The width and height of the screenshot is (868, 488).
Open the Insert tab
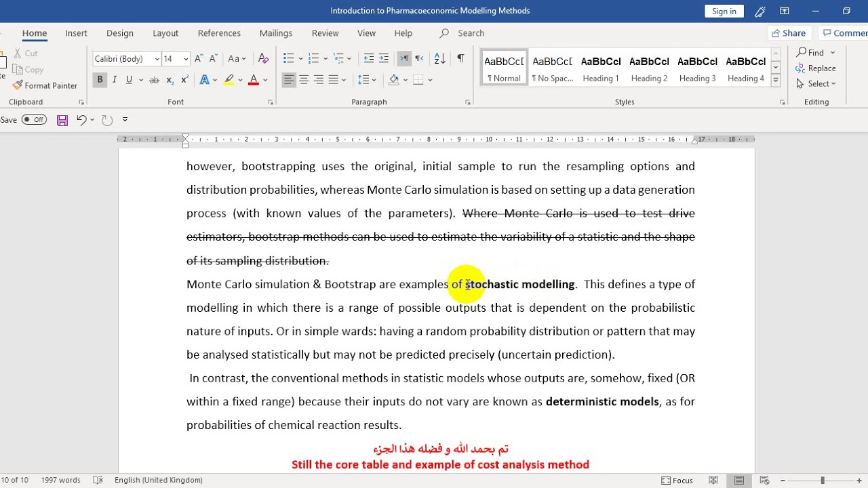[76, 33]
